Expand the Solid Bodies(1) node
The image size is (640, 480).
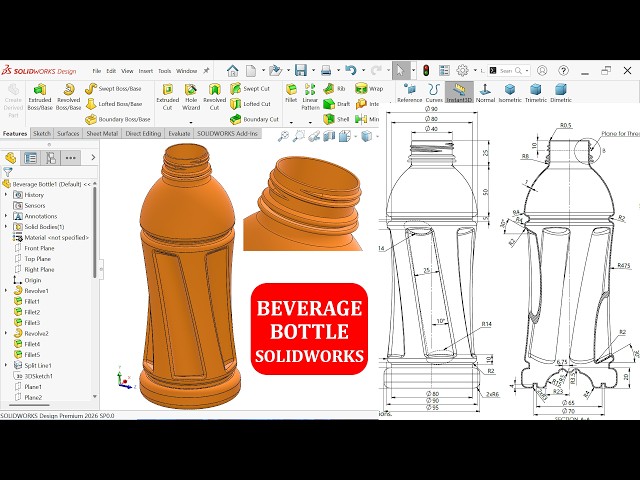[6, 227]
